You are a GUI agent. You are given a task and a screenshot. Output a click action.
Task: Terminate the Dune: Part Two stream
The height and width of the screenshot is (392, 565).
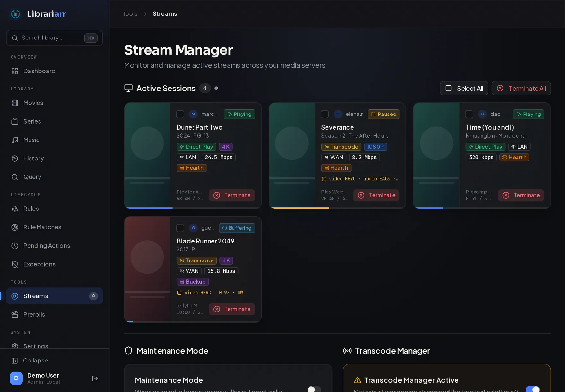pos(232,195)
